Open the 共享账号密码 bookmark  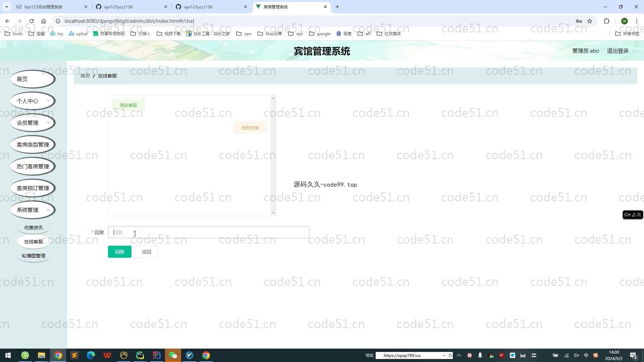click(109, 34)
